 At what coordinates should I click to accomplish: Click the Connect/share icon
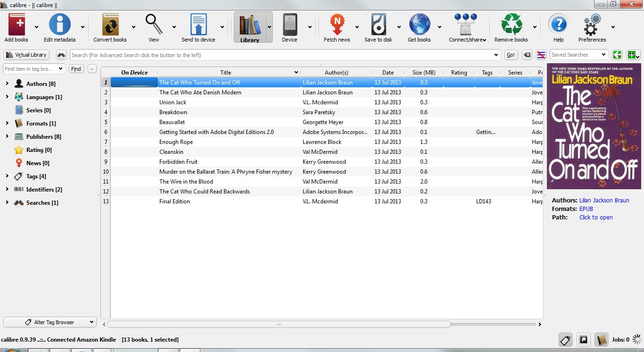coord(465,25)
